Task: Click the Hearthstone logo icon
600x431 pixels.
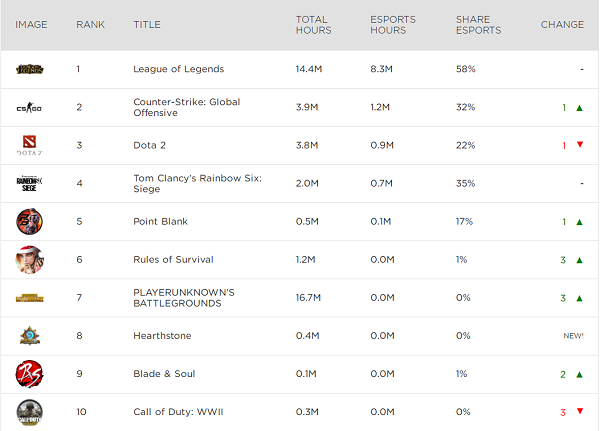Action: 29,336
